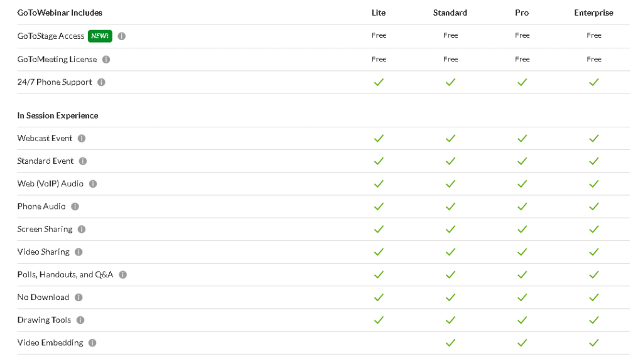Select the Lite plan column header
The height and width of the screenshot is (364, 643).
(379, 13)
